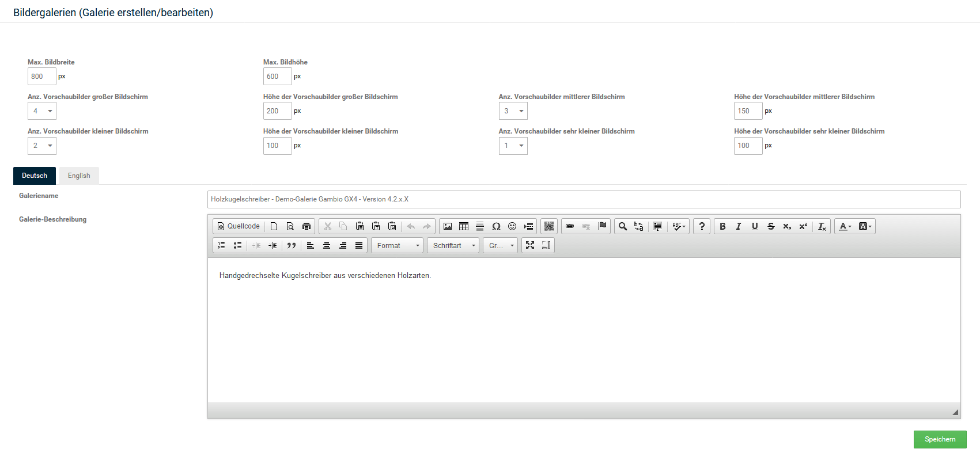
Task: Switch to Quellcode source view
Action: tap(239, 226)
